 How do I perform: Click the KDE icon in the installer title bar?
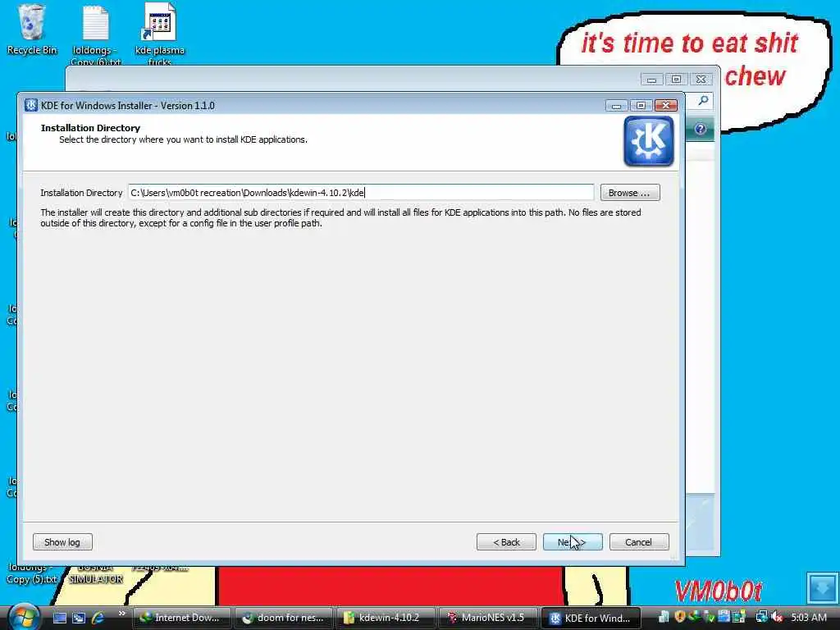coord(31,105)
